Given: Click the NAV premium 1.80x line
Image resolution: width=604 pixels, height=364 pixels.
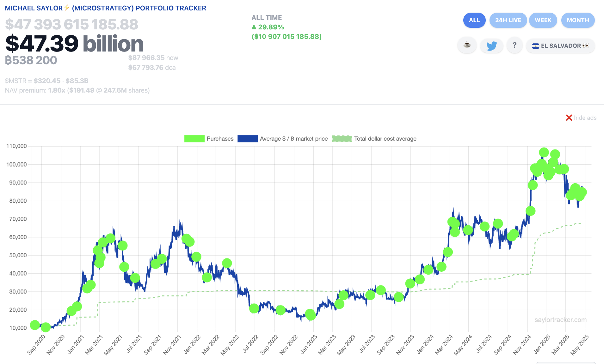Looking at the screenshot, I should [77, 90].
